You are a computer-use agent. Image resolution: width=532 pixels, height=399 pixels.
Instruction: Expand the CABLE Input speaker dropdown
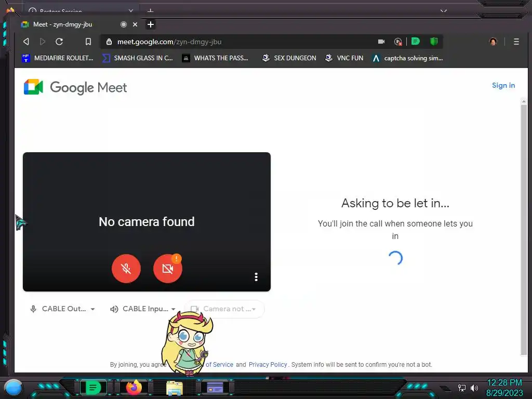143,309
